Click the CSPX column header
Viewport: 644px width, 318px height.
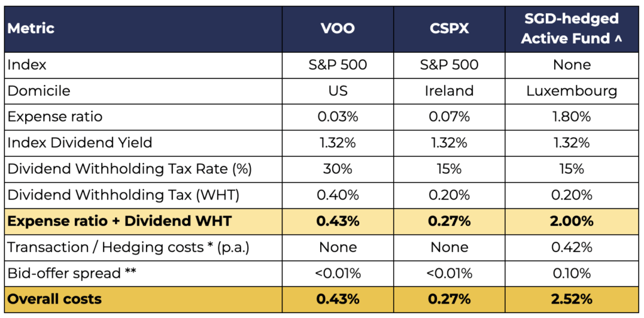[x=449, y=28]
